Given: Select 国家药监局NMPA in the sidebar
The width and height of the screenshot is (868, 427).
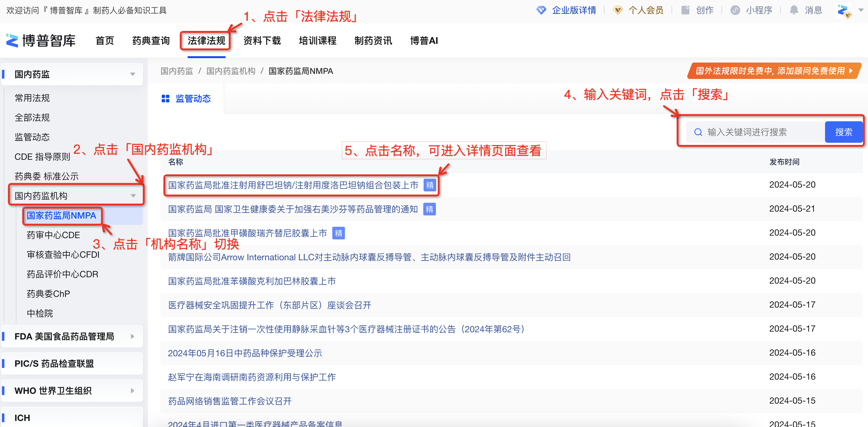Looking at the screenshot, I should (61, 215).
